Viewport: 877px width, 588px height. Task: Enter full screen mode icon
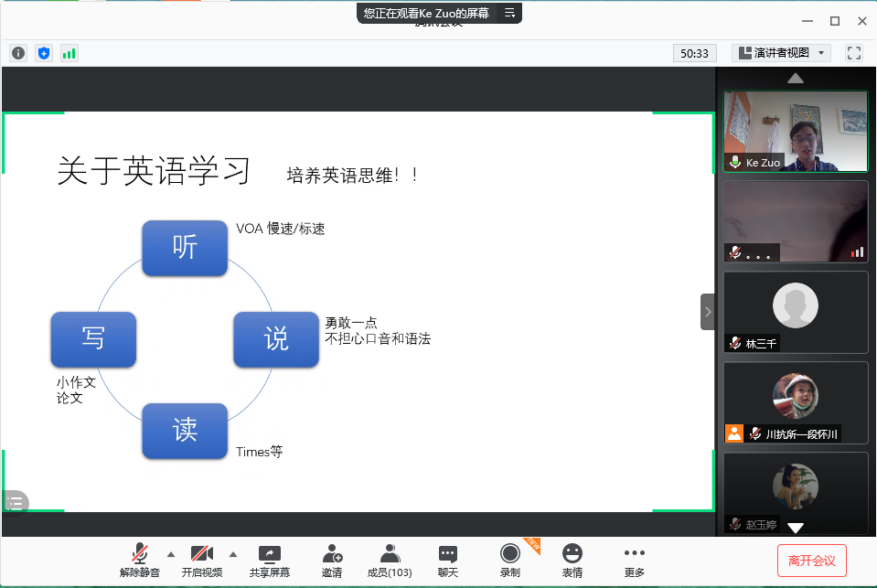point(854,53)
